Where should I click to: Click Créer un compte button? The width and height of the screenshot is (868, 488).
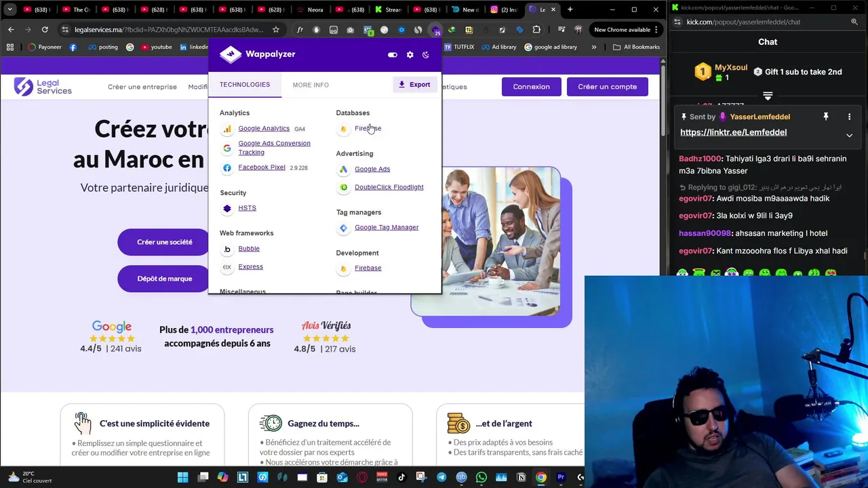point(607,87)
